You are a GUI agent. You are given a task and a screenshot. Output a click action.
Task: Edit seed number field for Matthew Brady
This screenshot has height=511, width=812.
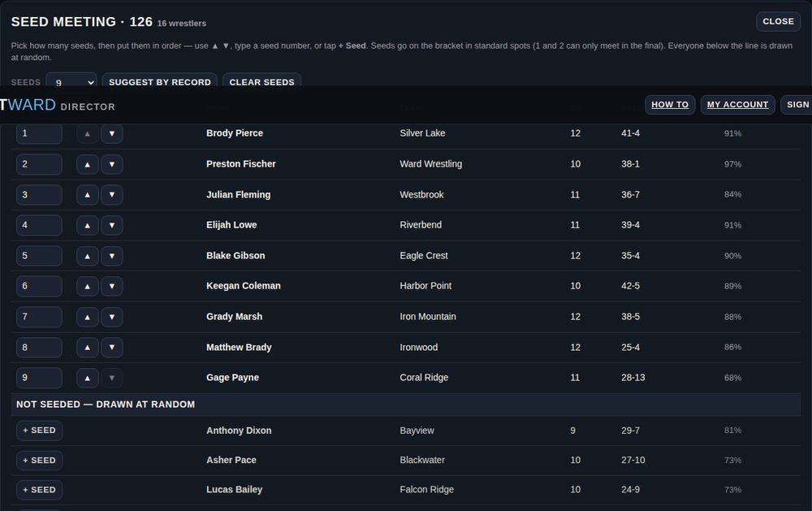[x=39, y=347]
